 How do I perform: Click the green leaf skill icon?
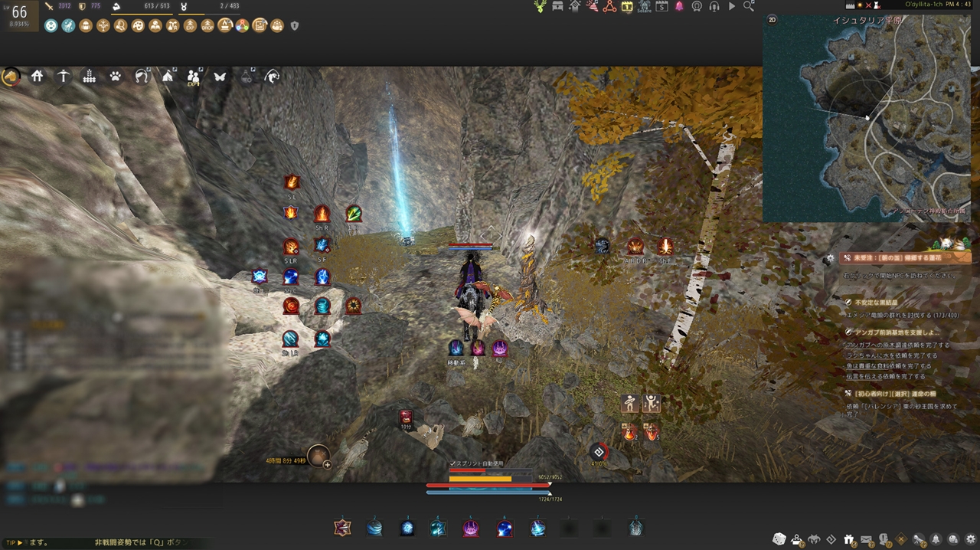click(353, 214)
